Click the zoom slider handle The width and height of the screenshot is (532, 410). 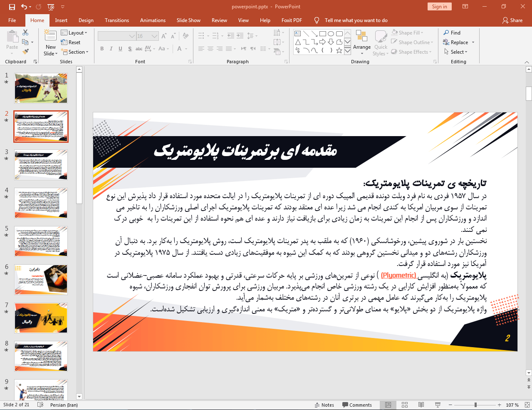[x=475, y=405]
